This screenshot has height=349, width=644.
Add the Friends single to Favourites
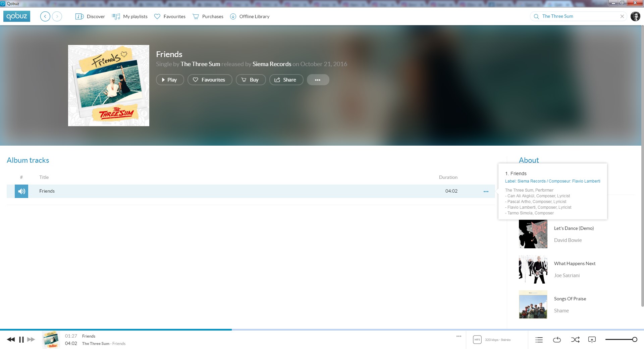pos(210,80)
